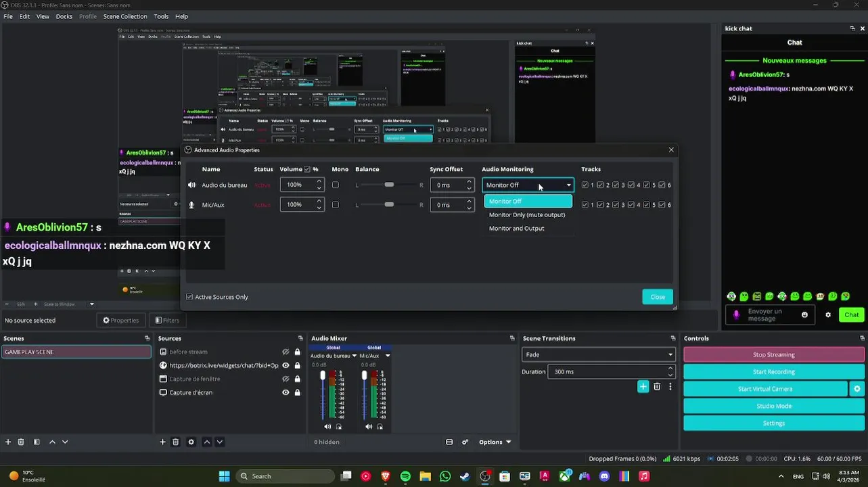Open emoji picker in chat message box
Image resolution: width=868 pixels, height=487 pixels.
pyautogui.click(x=804, y=315)
